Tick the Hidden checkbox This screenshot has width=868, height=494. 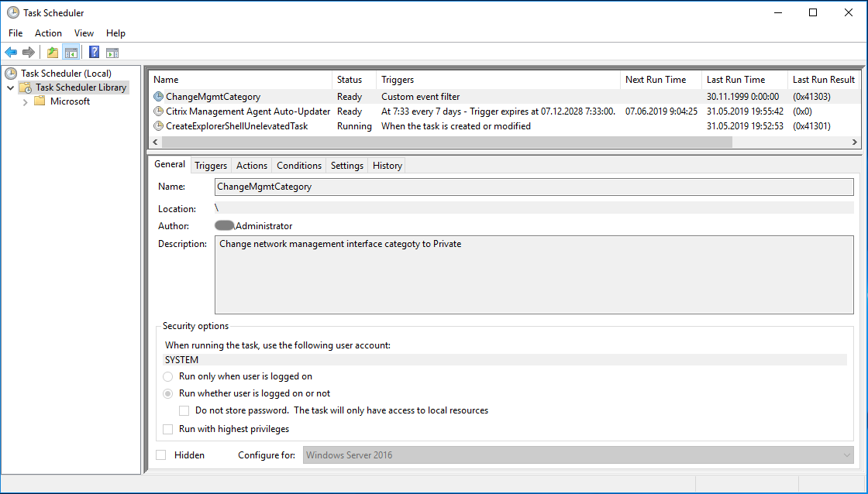tap(161, 455)
